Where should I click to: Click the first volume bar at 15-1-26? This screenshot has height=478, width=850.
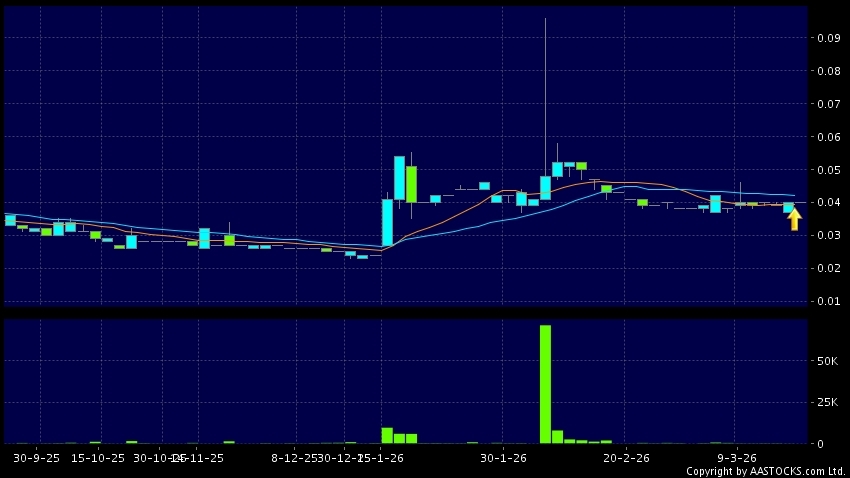387,435
